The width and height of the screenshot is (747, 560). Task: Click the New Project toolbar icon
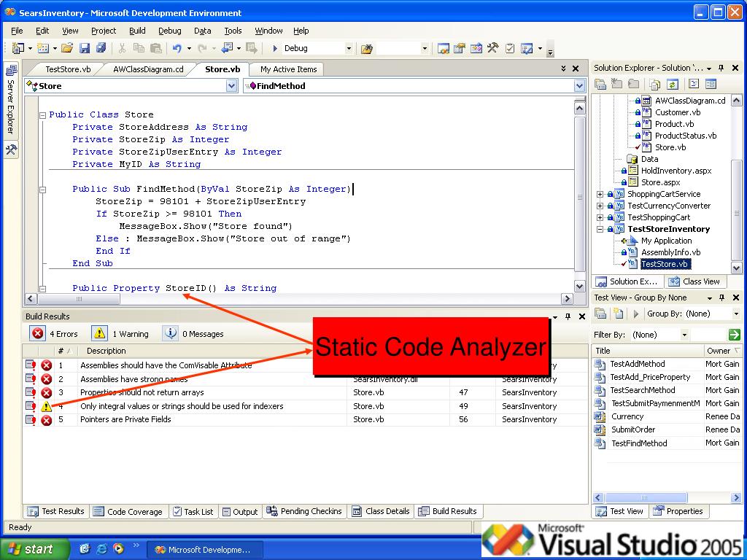click(18, 48)
